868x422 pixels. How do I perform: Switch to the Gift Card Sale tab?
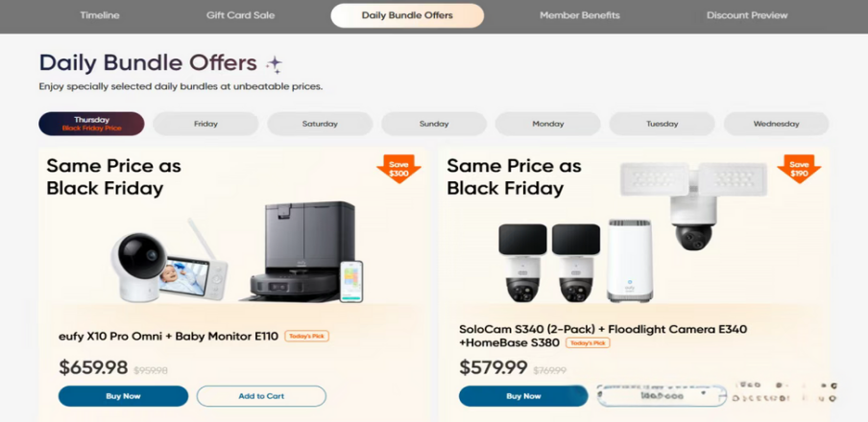(x=240, y=15)
